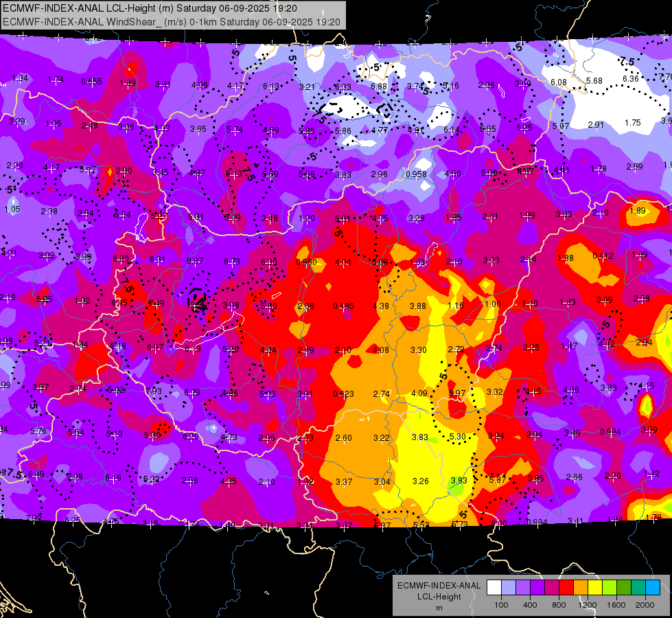Click wind shear value 0.958

(x=416, y=174)
